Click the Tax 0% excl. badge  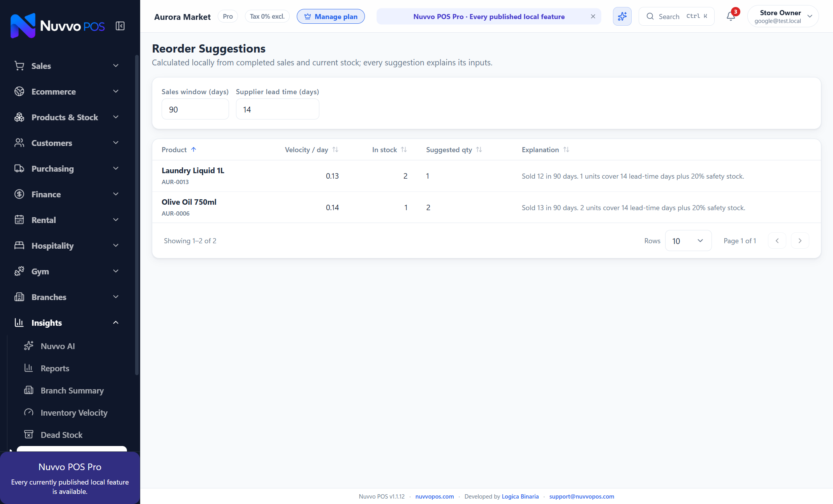(x=267, y=16)
